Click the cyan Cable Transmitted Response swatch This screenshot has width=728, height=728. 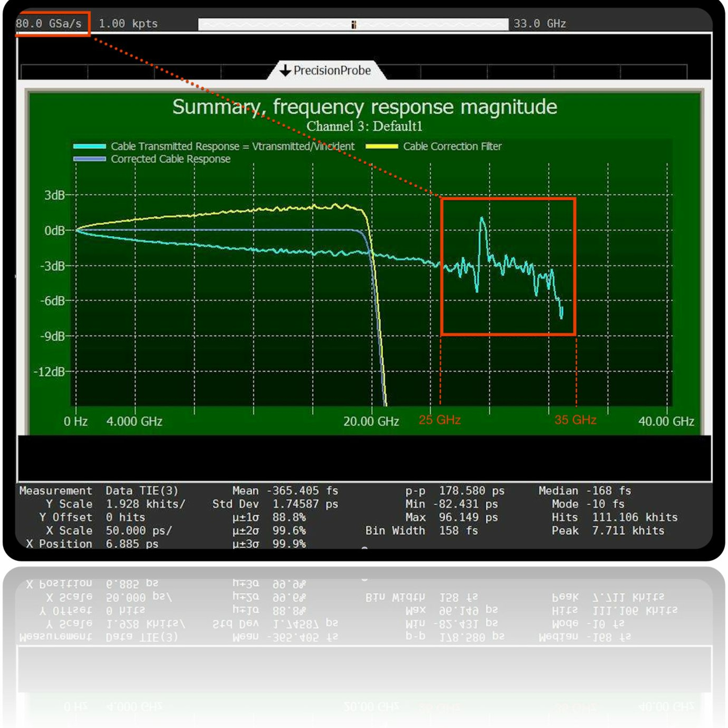pos(90,146)
